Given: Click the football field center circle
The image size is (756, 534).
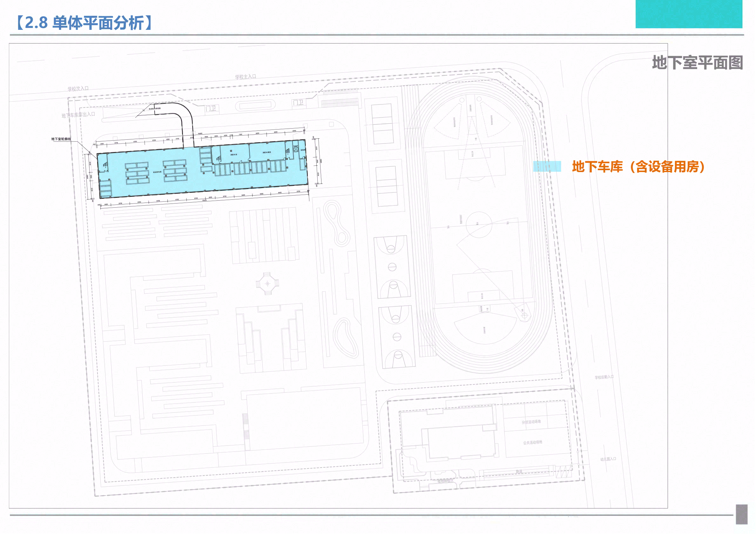Looking at the screenshot, I should [479, 225].
